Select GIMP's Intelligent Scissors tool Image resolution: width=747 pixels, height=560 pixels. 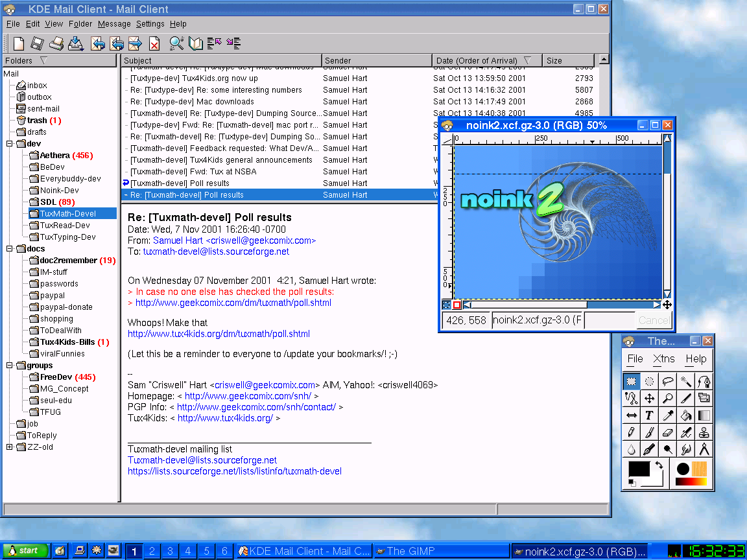tap(631, 398)
